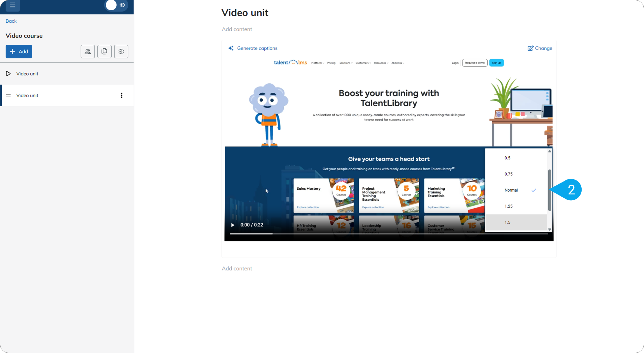The width and height of the screenshot is (644, 353).
Task: Click the Video unit title heading
Action: tap(245, 13)
